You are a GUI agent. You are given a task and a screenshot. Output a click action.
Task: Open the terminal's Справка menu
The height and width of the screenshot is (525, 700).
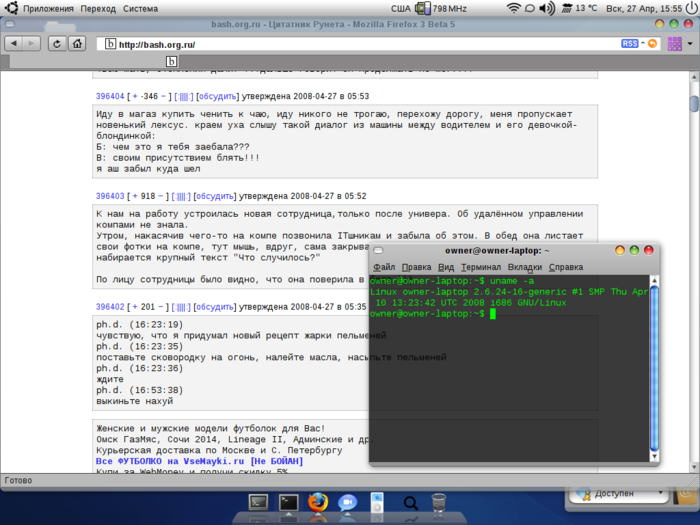[566, 267]
